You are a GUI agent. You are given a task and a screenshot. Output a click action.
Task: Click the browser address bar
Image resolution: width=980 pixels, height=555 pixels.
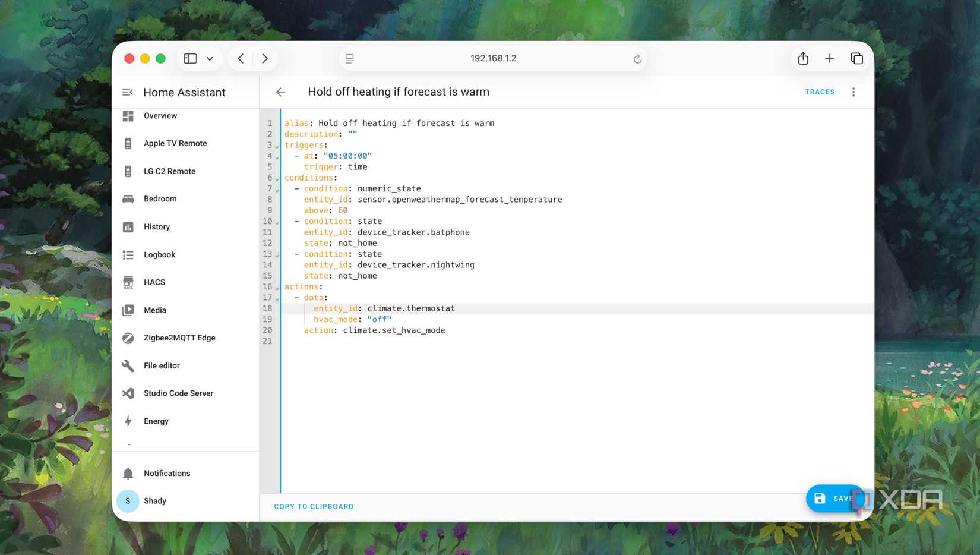[x=492, y=58]
